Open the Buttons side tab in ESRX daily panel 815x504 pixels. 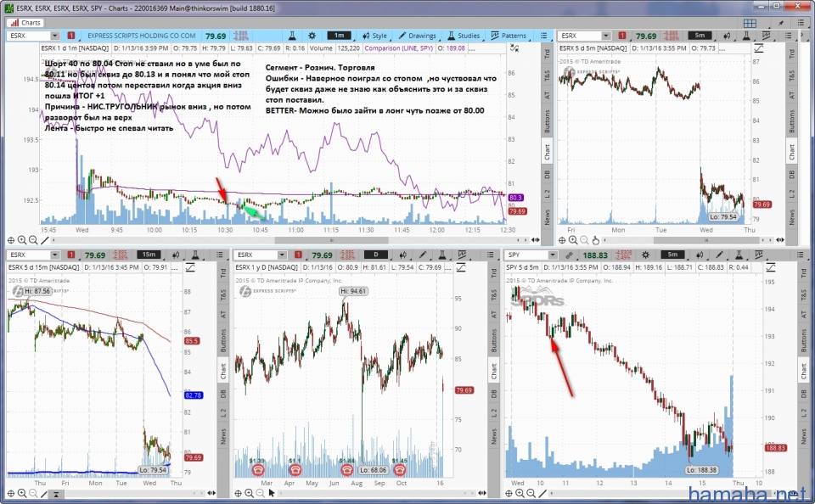pos(493,340)
